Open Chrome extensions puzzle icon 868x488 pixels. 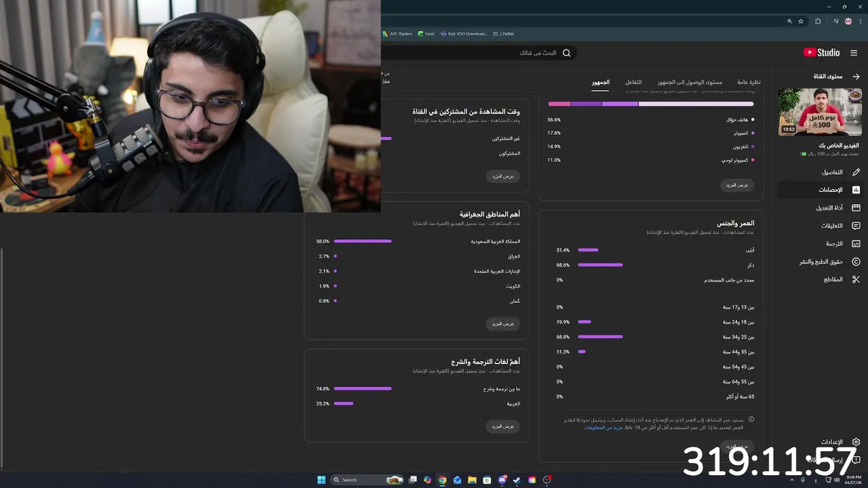coord(818,21)
